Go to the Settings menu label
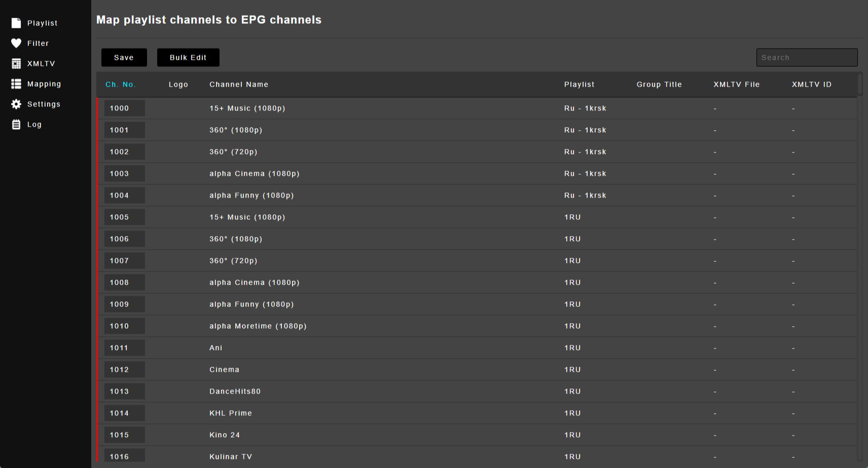The width and height of the screenshot is (868, 468). (x=44, y=104)
